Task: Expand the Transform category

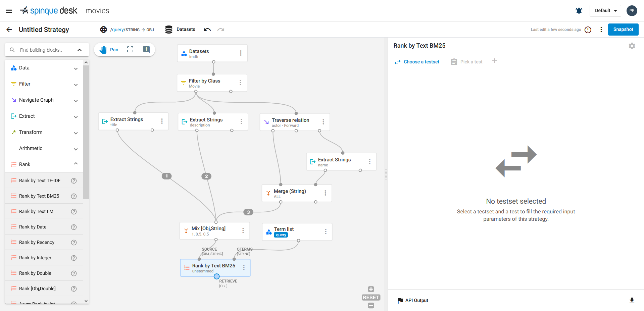Action: click(76, 133)
